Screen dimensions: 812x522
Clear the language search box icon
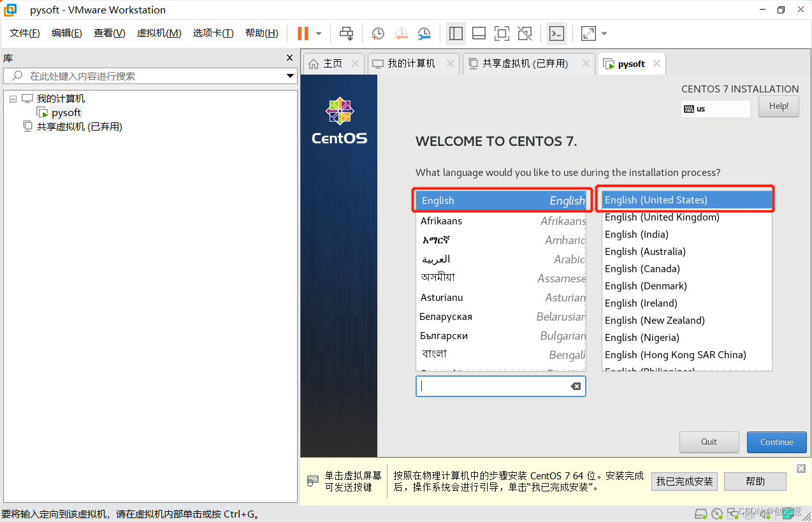pos(576,386)
